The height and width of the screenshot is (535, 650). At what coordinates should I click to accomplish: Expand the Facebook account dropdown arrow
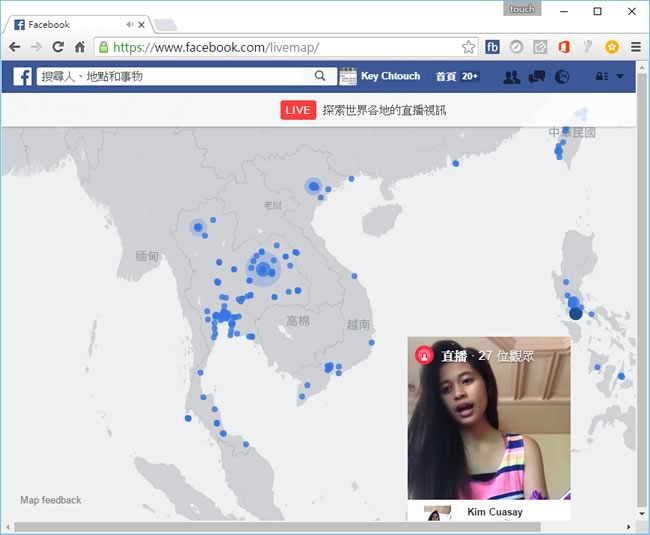click(620, 77)
